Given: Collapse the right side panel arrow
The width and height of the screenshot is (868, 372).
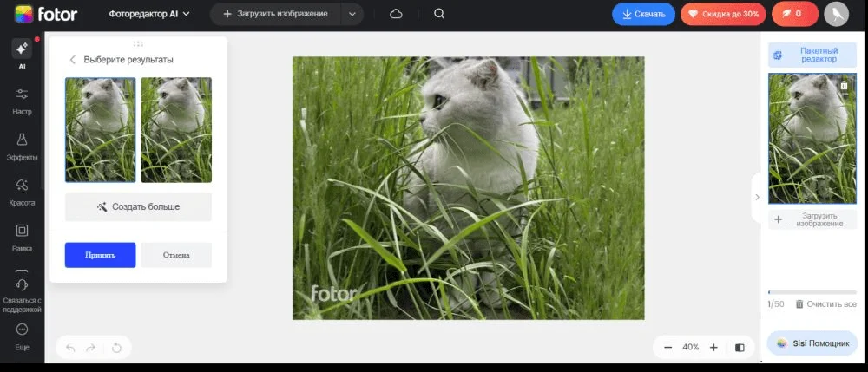Looking at the screenshot, I should point(756,197).
